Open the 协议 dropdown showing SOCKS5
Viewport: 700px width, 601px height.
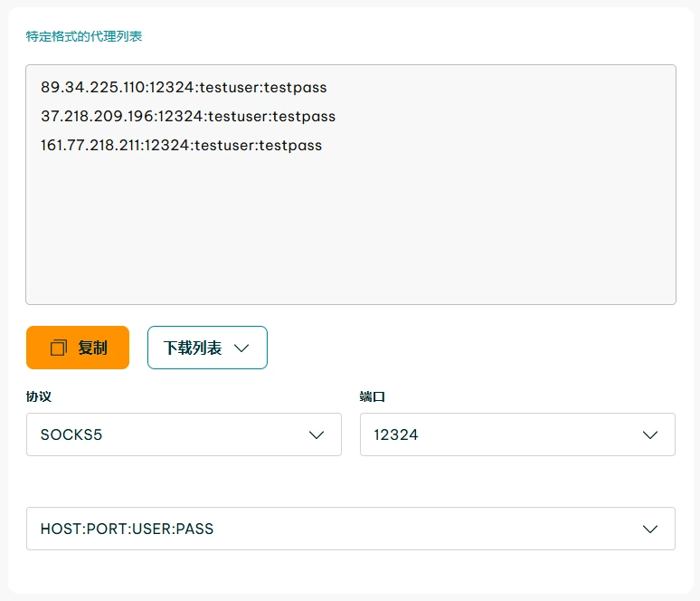184,434
